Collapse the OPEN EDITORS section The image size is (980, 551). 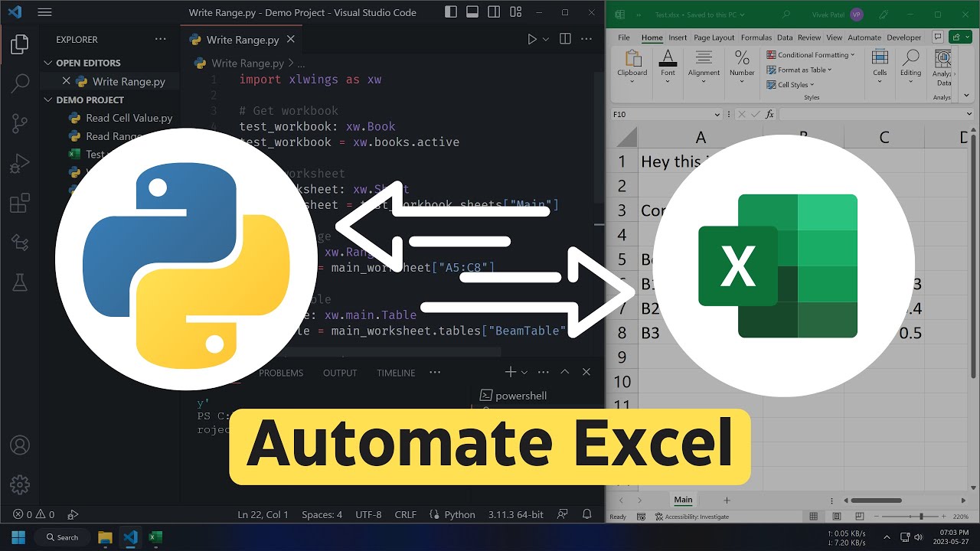click(88, 63)
